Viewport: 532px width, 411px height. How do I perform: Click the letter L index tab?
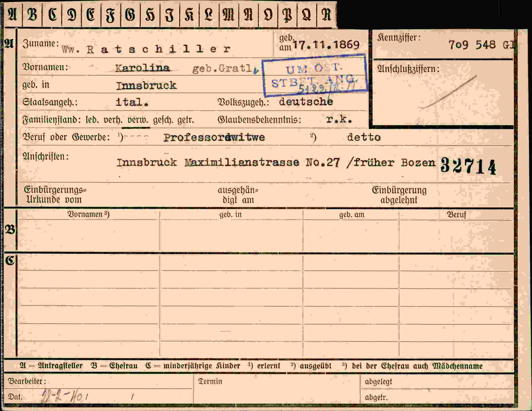(x=209, y=15)
